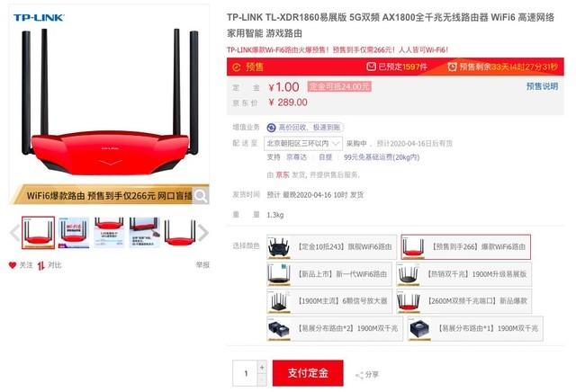Select 【2600M双频千兆端口】新品爆款 option
This screenshot has width=576, height=392.
point(464,301)
